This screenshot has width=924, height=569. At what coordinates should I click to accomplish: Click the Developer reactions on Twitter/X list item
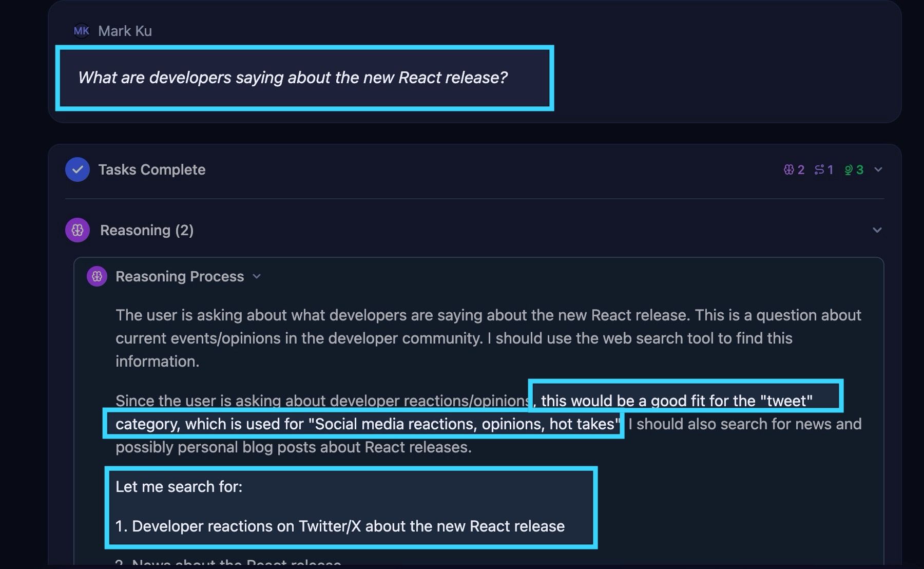[340, 526]
